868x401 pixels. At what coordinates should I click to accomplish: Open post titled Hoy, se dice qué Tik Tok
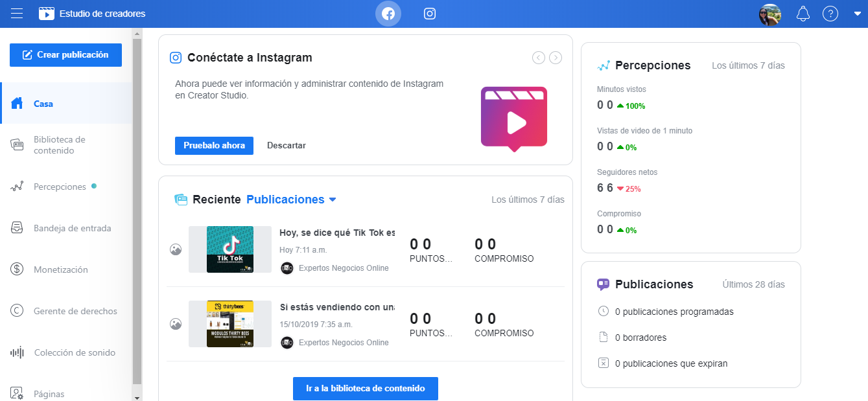[337, 233]
